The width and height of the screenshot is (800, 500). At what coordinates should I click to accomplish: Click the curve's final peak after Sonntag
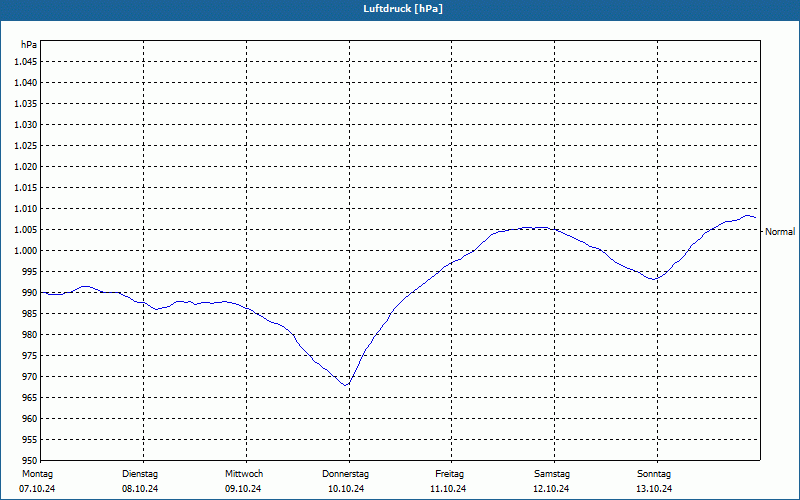tap(748, 216)
